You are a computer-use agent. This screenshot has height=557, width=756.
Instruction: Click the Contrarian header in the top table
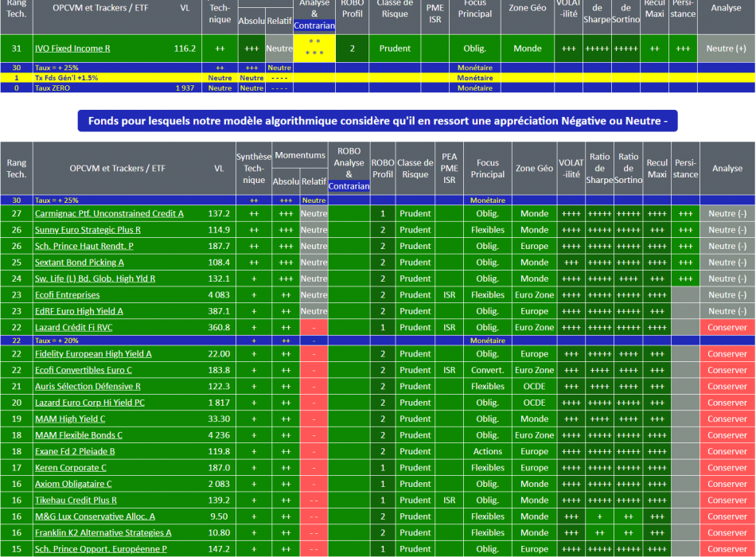coord(314,25)
